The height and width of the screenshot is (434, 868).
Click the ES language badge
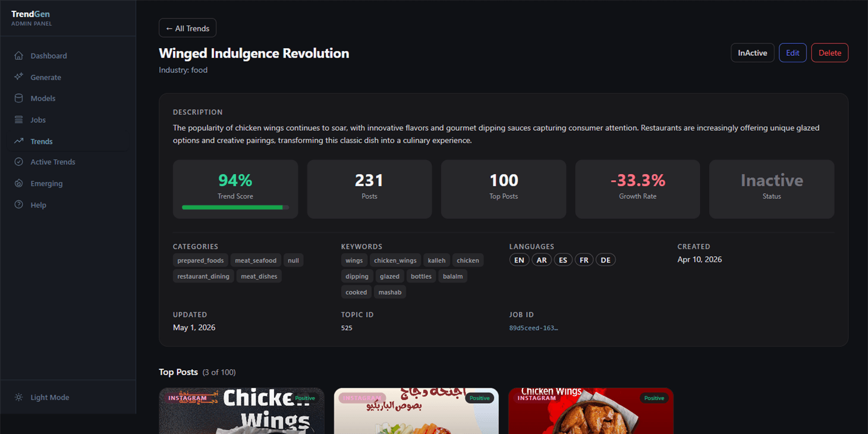[563, 260]
